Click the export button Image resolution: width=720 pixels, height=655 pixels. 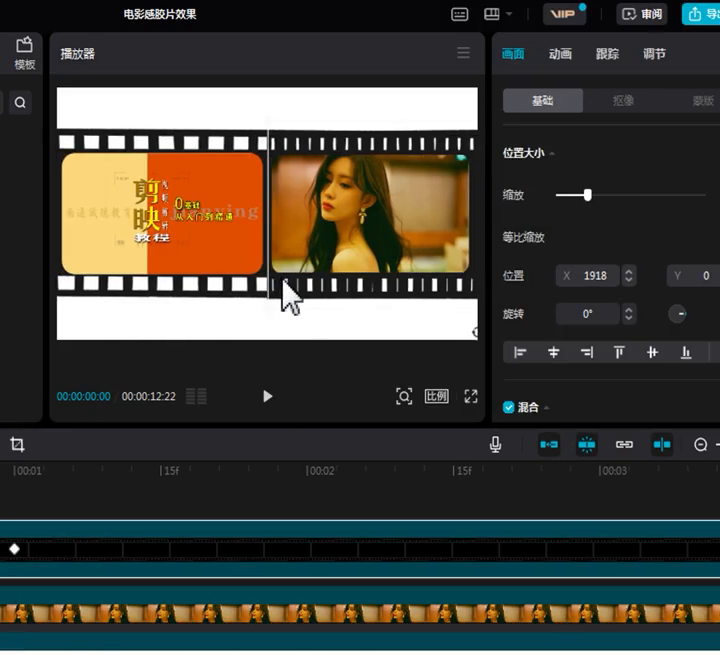click(x=701, y=14)
